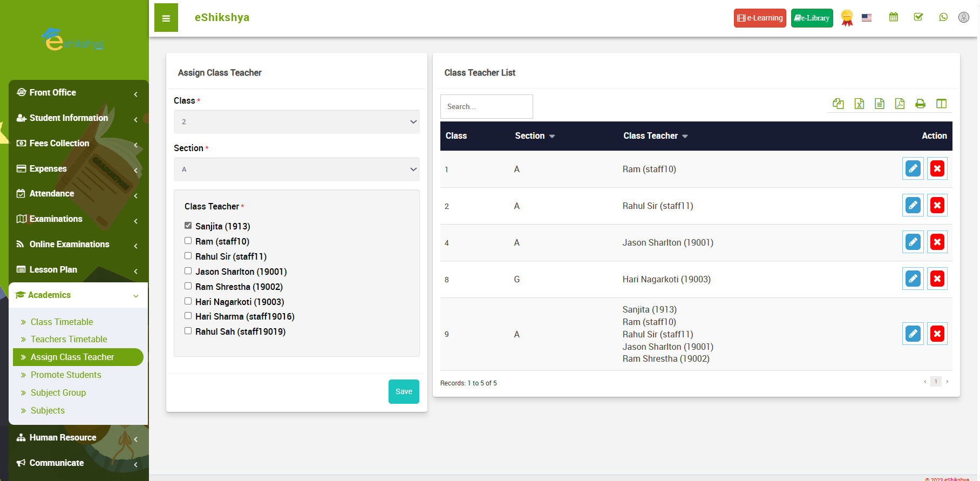Image resolution: width=980 pixels, height=481 pixels.
Task: Click the Save button
Action: click(403, 392)
